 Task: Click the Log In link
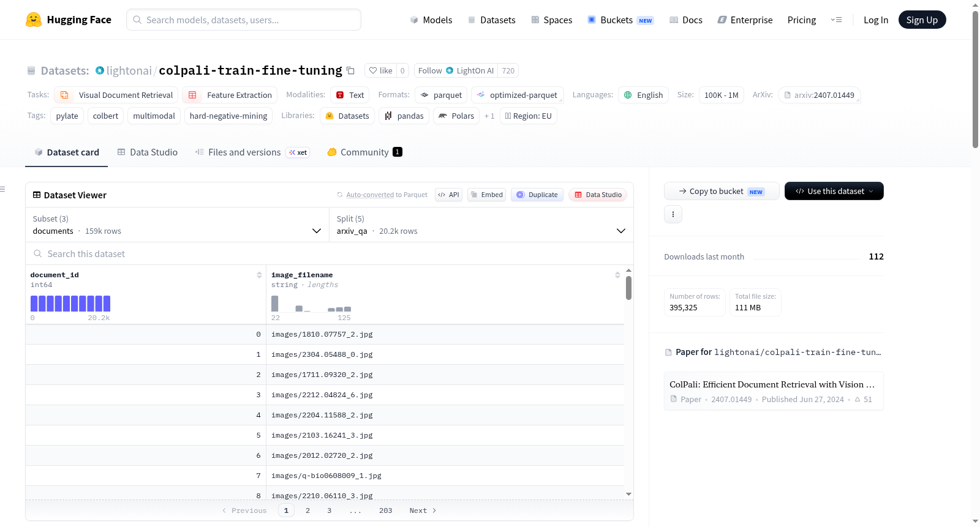tap(876, 20)
